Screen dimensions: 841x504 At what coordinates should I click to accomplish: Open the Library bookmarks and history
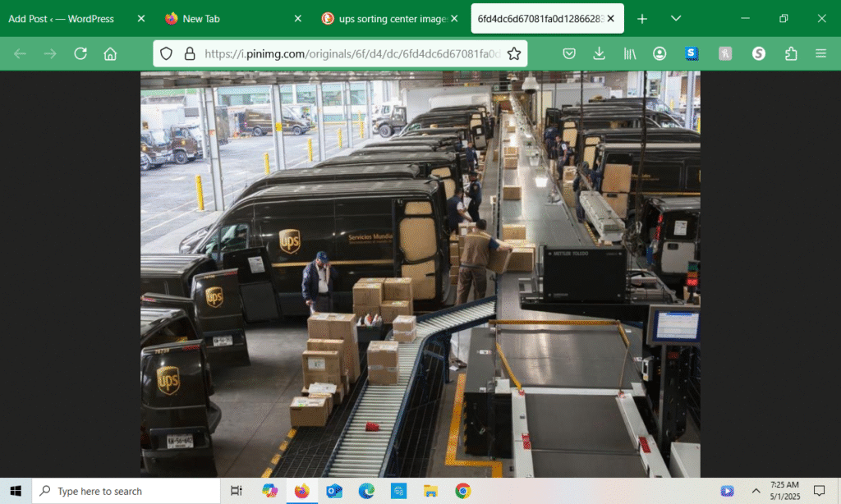(x=630, y=53)
